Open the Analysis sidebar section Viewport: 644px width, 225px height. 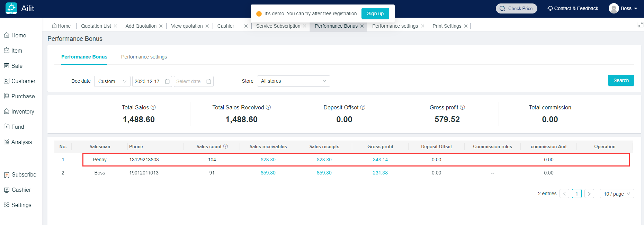click(x=21, y=142)
